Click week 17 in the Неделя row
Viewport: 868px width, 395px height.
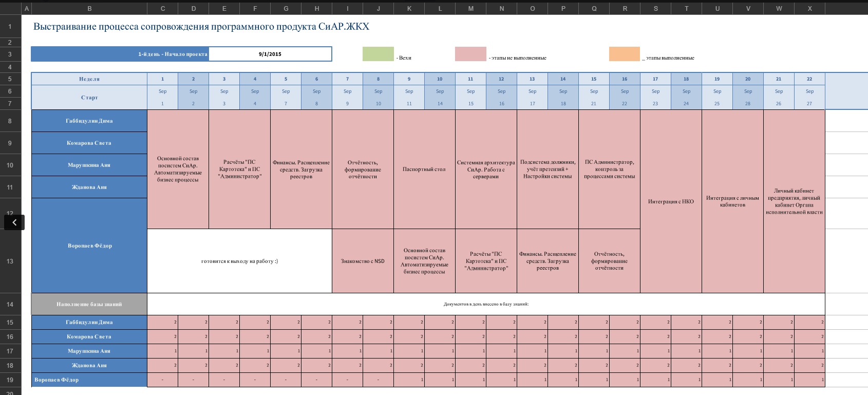(x=655, y=79)
